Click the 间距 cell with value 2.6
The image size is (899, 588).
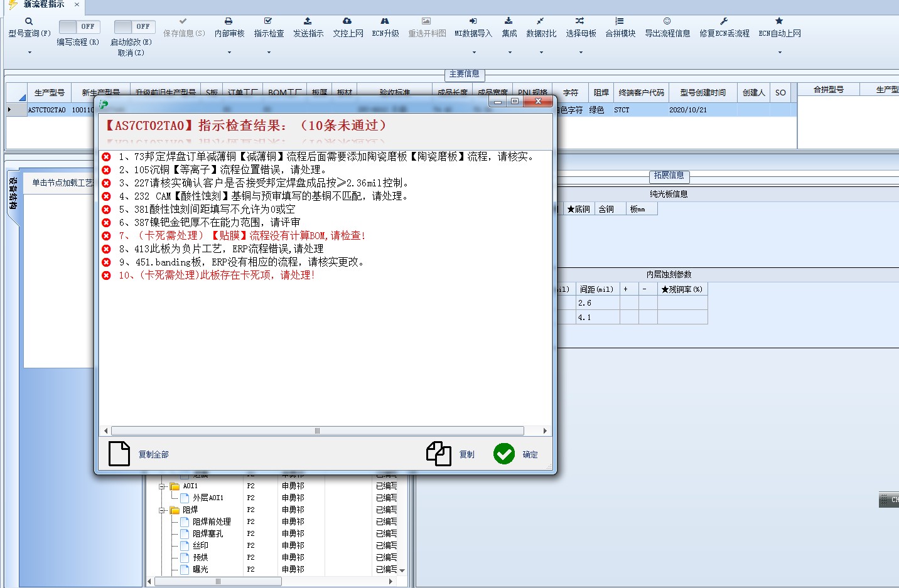click(x=598, y=303)
